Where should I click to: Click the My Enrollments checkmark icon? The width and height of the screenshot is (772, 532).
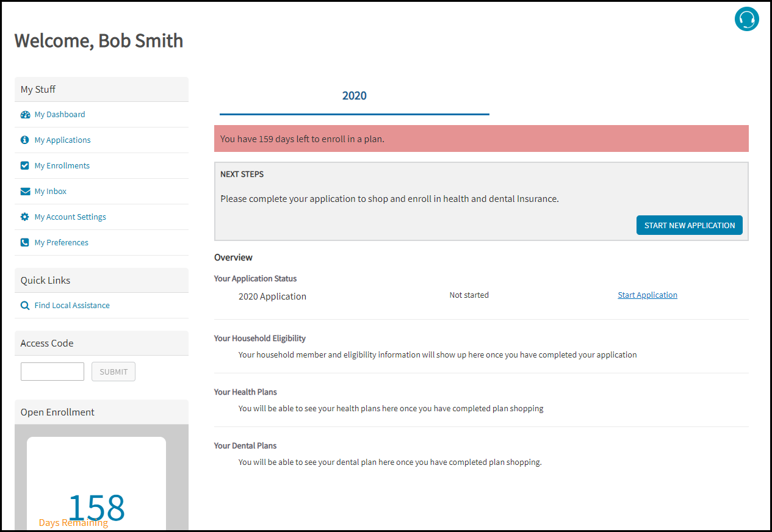point(25,165)
